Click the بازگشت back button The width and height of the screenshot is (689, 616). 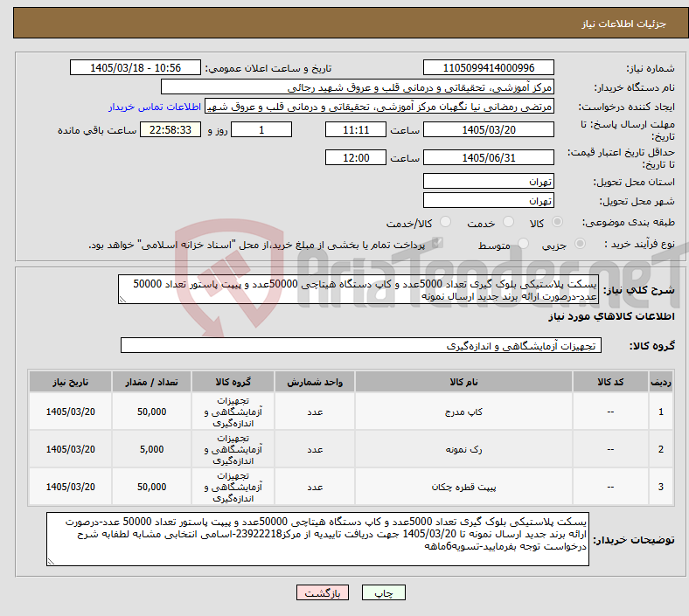pos(323,592)
